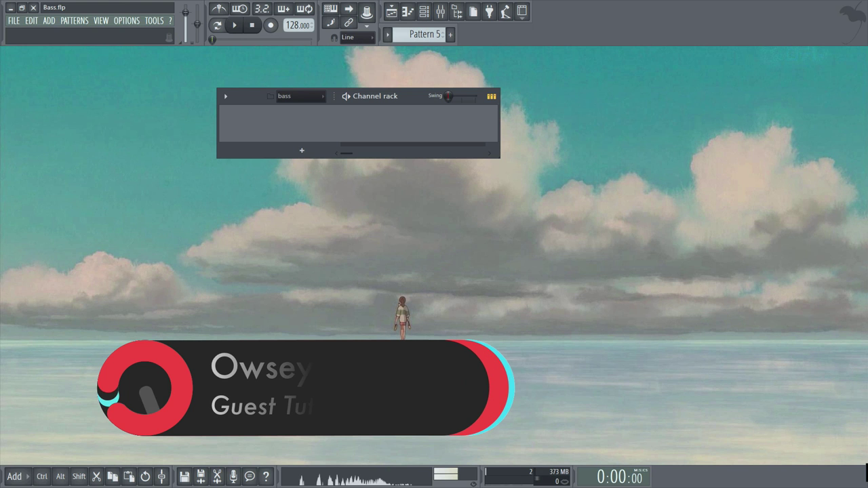Open the plugin picker plug icon

point(489,12)
